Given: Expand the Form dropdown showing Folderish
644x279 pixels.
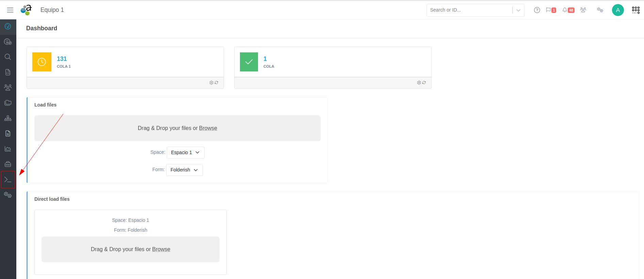Looking at the screenshot, I should coord(184,170).
